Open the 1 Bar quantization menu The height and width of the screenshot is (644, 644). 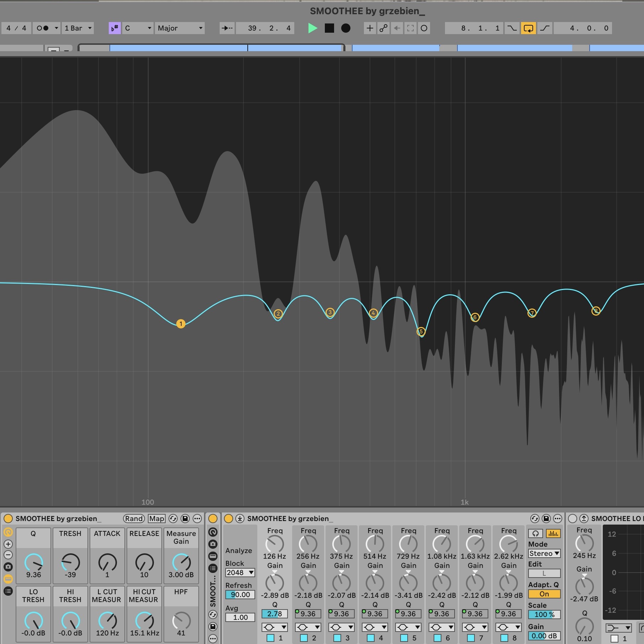tap(78, 28)
